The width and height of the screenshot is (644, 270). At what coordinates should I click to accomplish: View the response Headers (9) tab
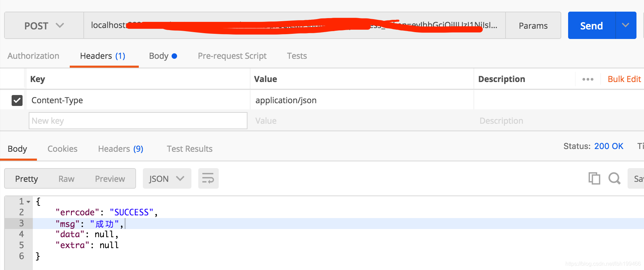(x=121, y=149)
